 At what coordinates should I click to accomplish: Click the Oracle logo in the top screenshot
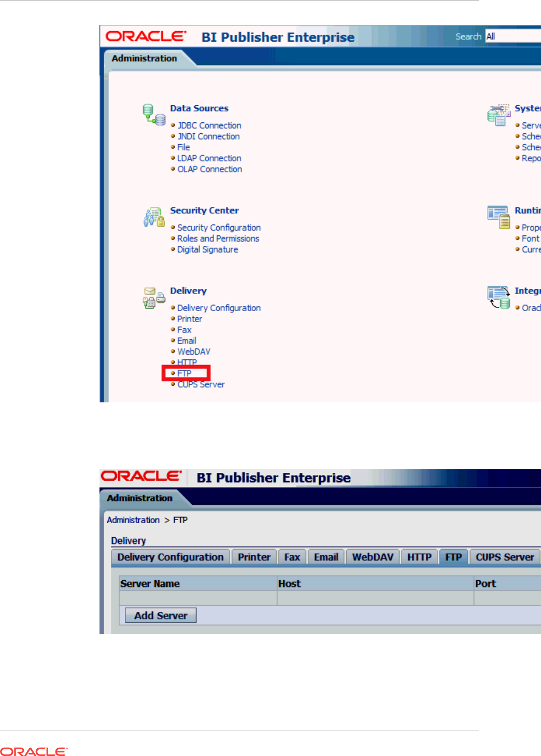(x=146, y=36)
